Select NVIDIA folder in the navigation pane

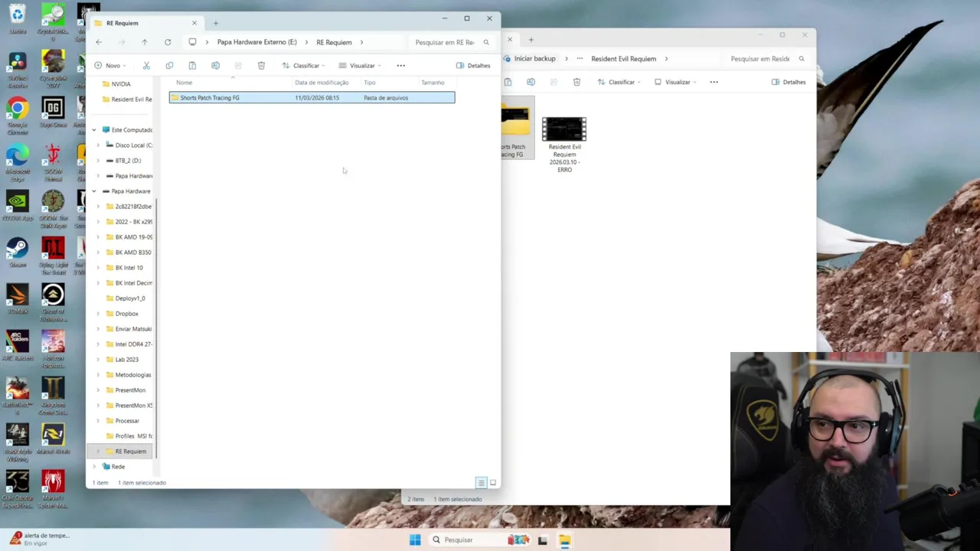pyautogui.click(x=121, y=84)
